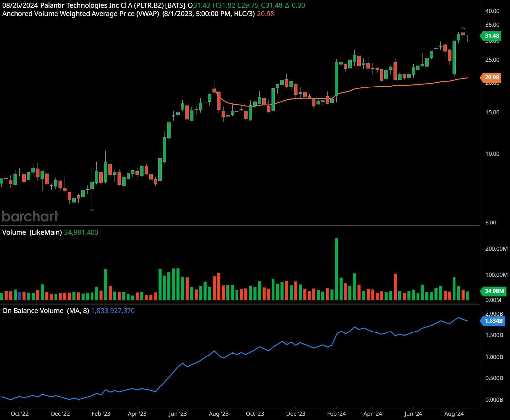Click the 1,833,927,370 OBV value

point(113,311)
